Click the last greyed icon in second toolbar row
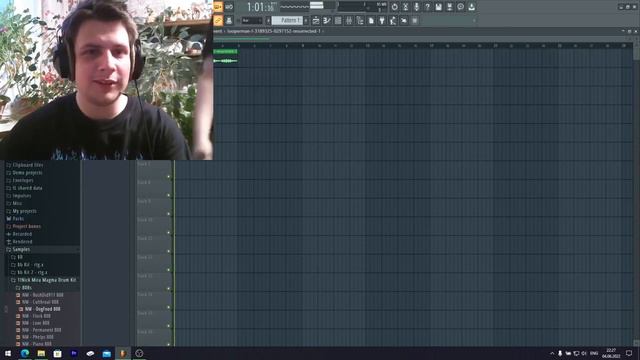640x360 pixels. tap(415, 20)
